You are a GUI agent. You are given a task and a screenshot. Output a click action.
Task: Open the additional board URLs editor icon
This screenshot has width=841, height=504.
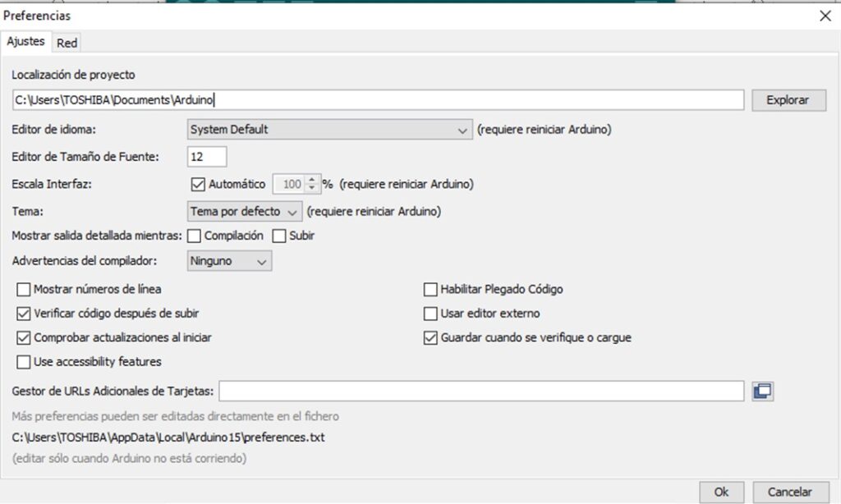click(x=763, y=392)
